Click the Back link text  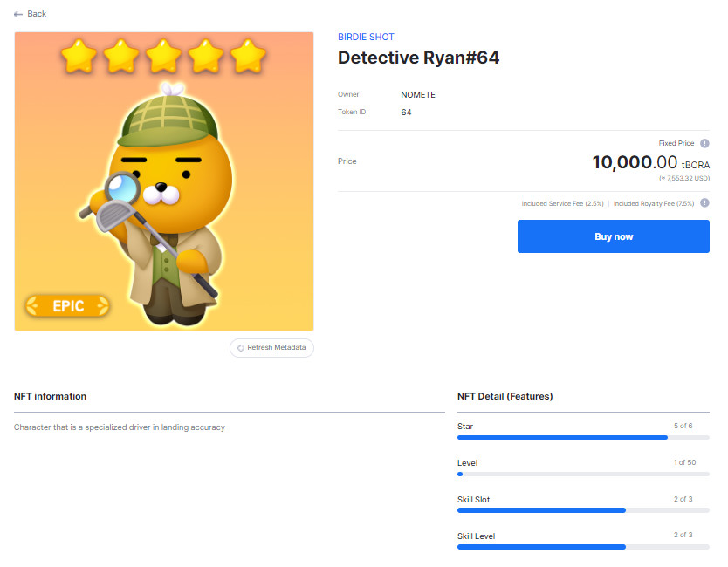click(x=37, y=14)
